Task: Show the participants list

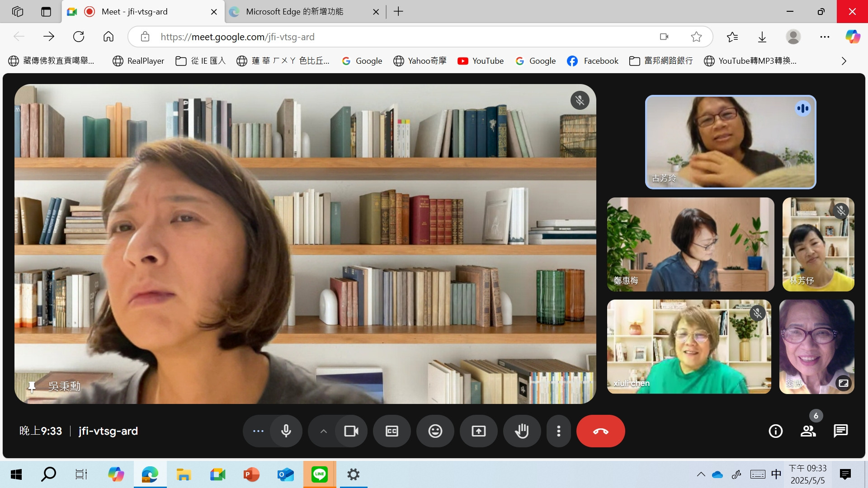Action: point(808,431)
